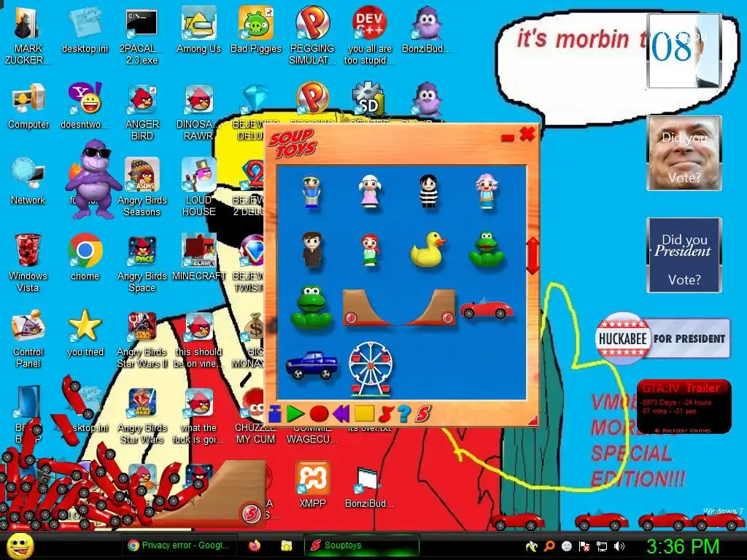
Task: Toggle the red music note sound icon
Action: [385, 414]
